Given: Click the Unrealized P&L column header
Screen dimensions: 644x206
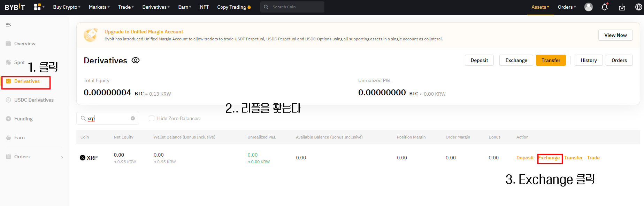Looking at the screenshot, I should pos(262,137).
